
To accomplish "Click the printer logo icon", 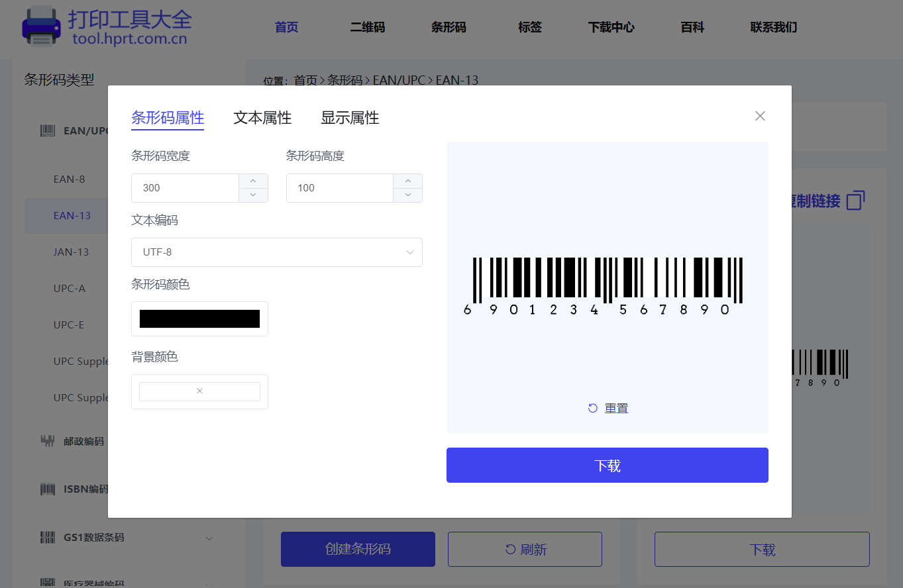I will point(41,26).
